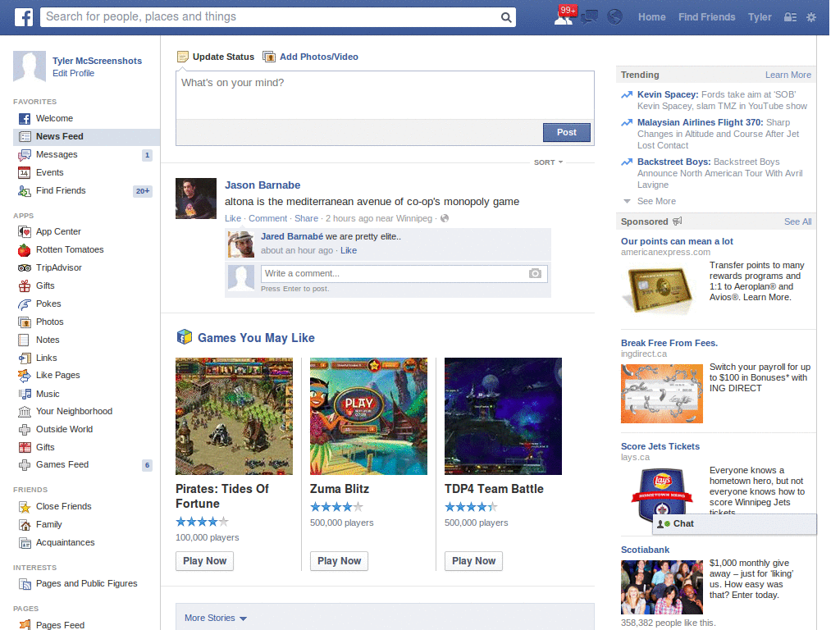The height and width of the screenshot is (630, 840).
Task: Click the Facebook logo icon
Action: 23,17
